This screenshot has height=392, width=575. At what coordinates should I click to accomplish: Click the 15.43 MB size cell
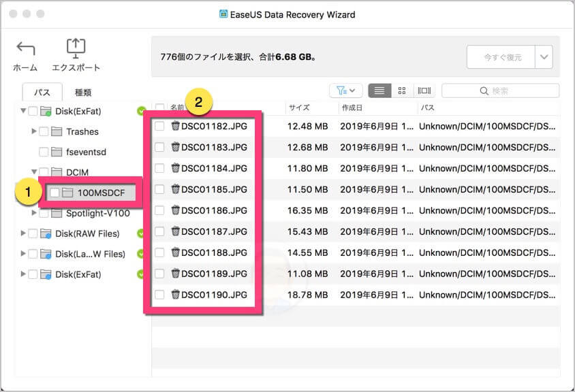308,231
